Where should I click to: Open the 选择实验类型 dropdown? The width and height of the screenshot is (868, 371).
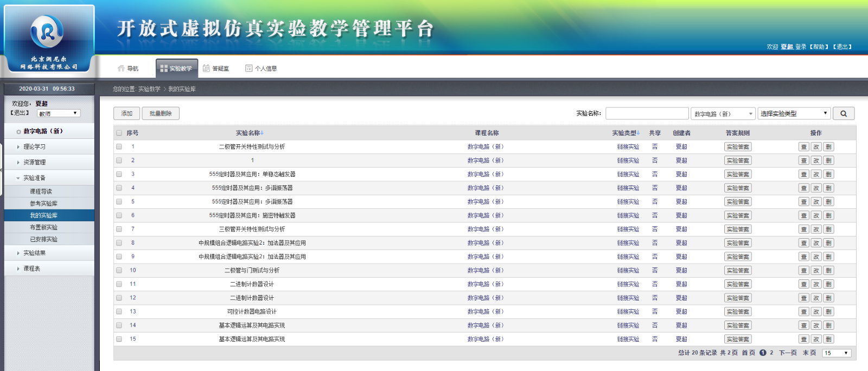[x=793, y=113]
